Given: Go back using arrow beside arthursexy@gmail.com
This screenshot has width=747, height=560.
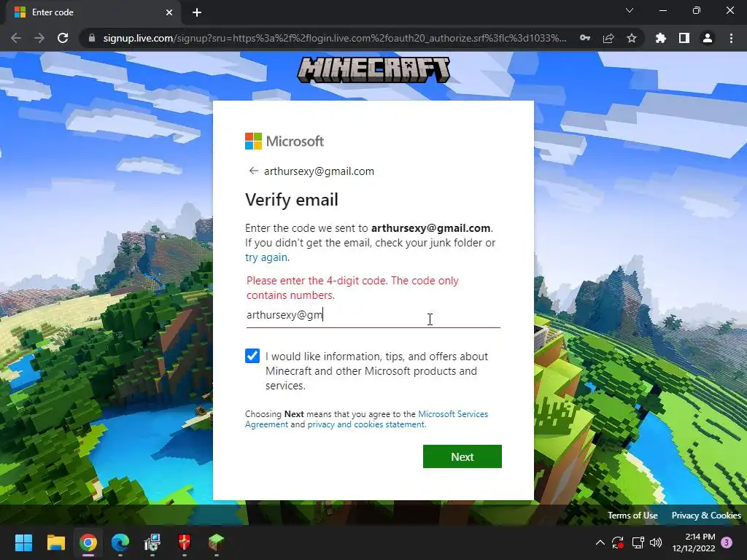Looking at the screenshot, I should 253,171.
